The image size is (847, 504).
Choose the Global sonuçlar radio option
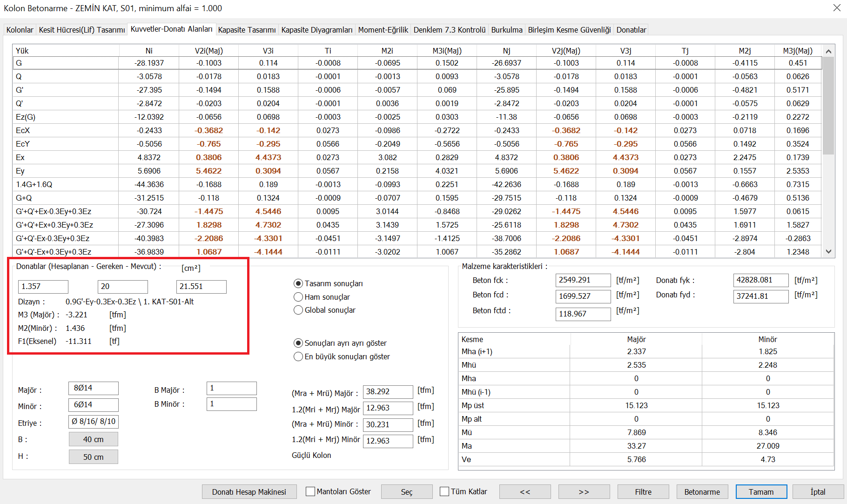pyautogui.click(x=298, y=310)
